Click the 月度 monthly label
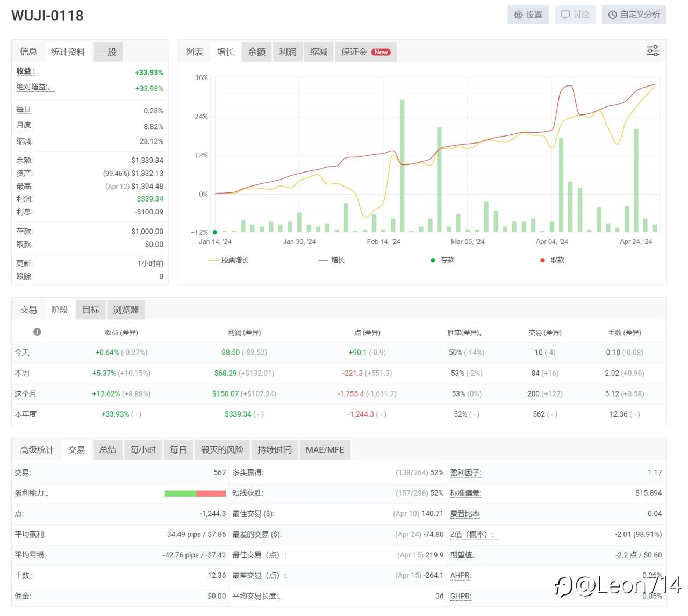This screenshot has height=616, width=688. coord(24,125)
